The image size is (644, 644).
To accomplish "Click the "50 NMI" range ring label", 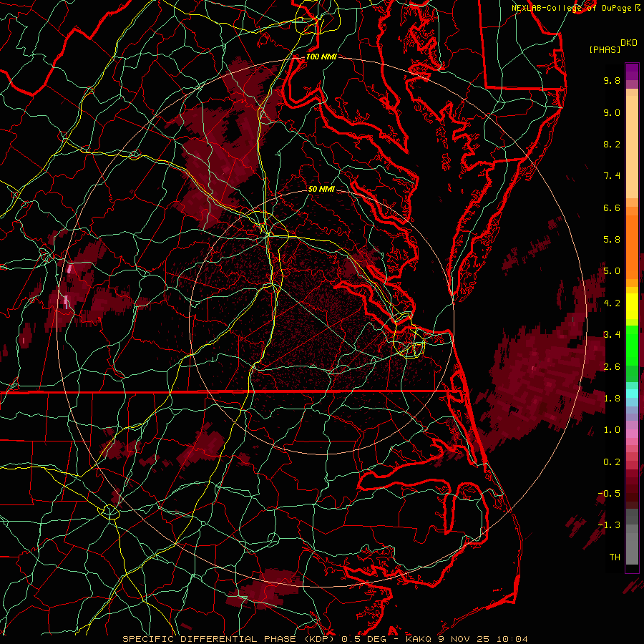I will [x=321, y=189].
